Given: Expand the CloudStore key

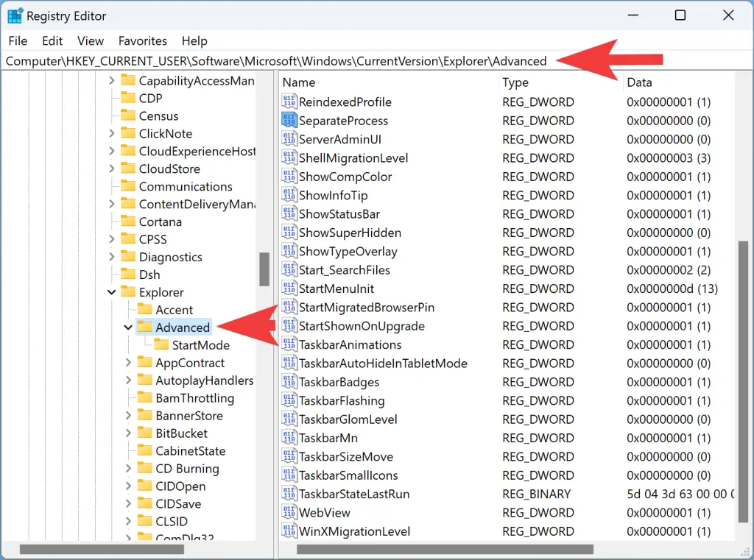Looking at the screenshot, I should pos(112,169).
